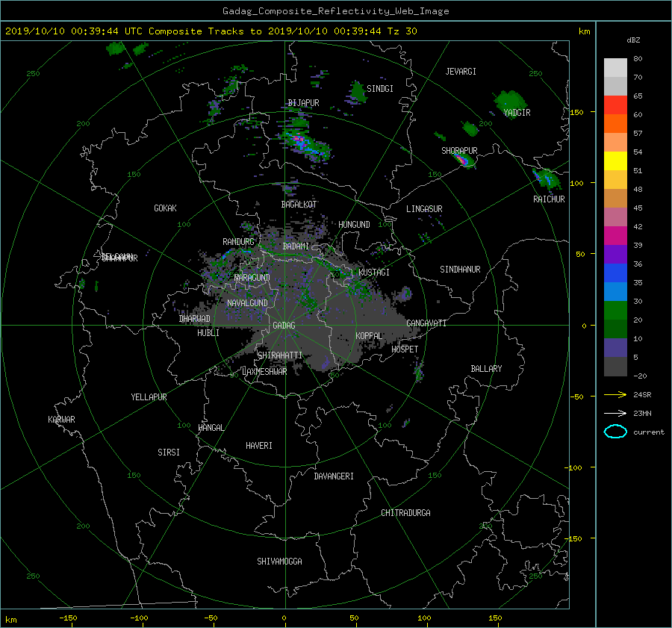Click the SHIRAHATTI city label
Screen dimensions: 672x628
tap(280, 355)
